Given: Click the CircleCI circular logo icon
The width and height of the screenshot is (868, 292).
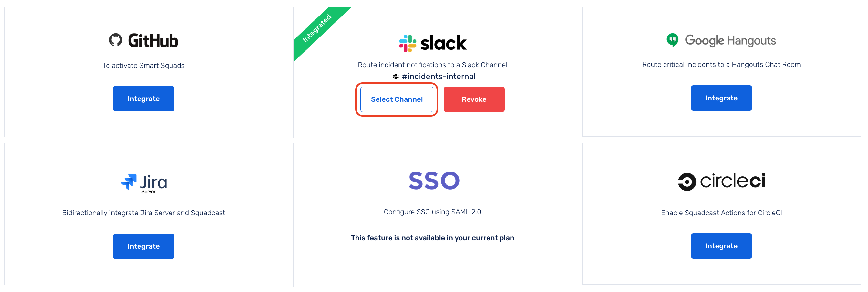Looking at the screenshot, I should 687,182.
